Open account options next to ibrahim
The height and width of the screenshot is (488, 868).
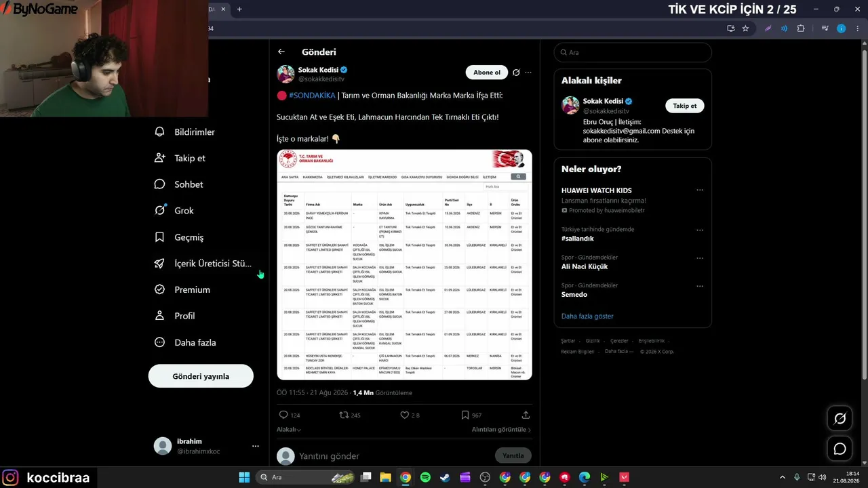coord(256,446)
